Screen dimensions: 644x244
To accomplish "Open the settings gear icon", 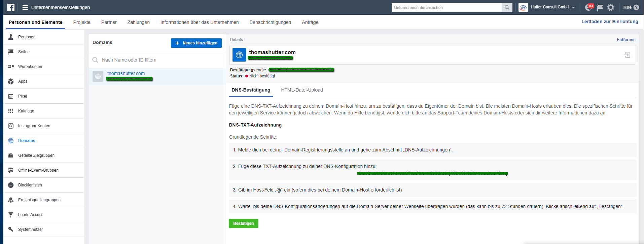I will click(x=611, y=7).
